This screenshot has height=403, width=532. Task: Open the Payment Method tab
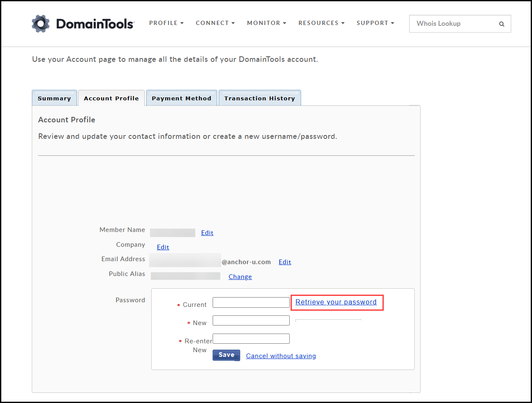[x=181, y=98]
